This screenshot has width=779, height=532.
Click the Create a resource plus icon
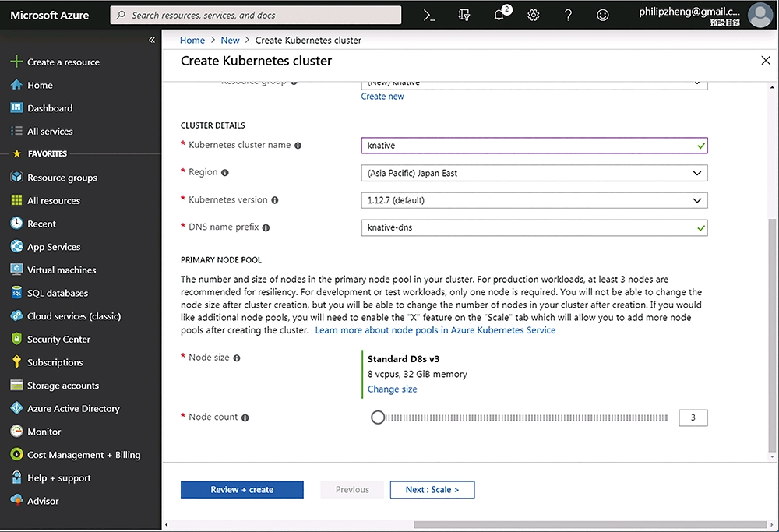(16, 62)
